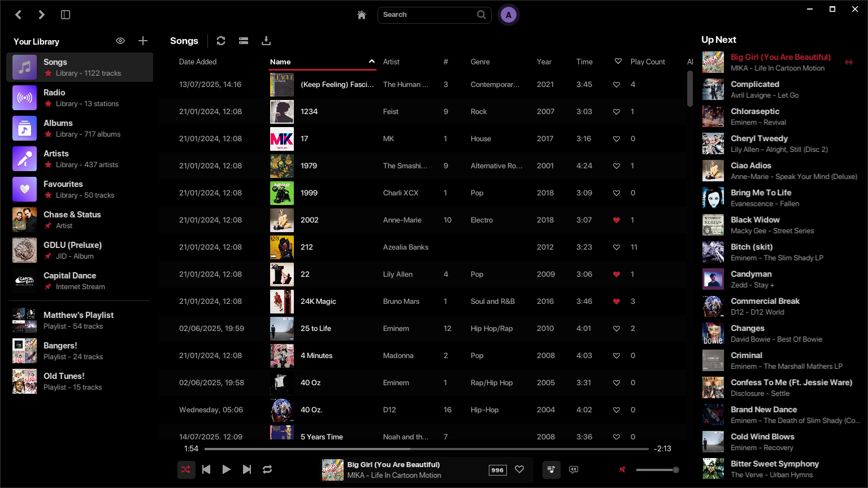Open the Old Tunes! playlist
Image resolution: width=868 pixels, height=488 pixels.
(80, 381)
